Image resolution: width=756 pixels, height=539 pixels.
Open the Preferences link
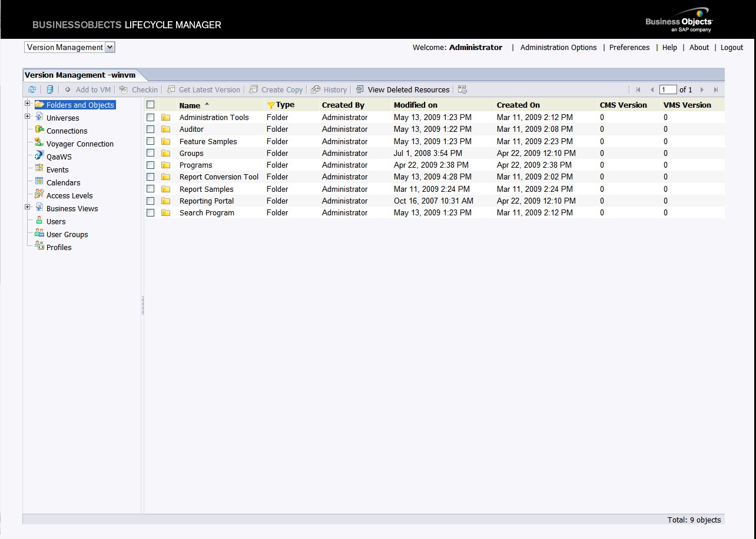[x=629, y=48]
